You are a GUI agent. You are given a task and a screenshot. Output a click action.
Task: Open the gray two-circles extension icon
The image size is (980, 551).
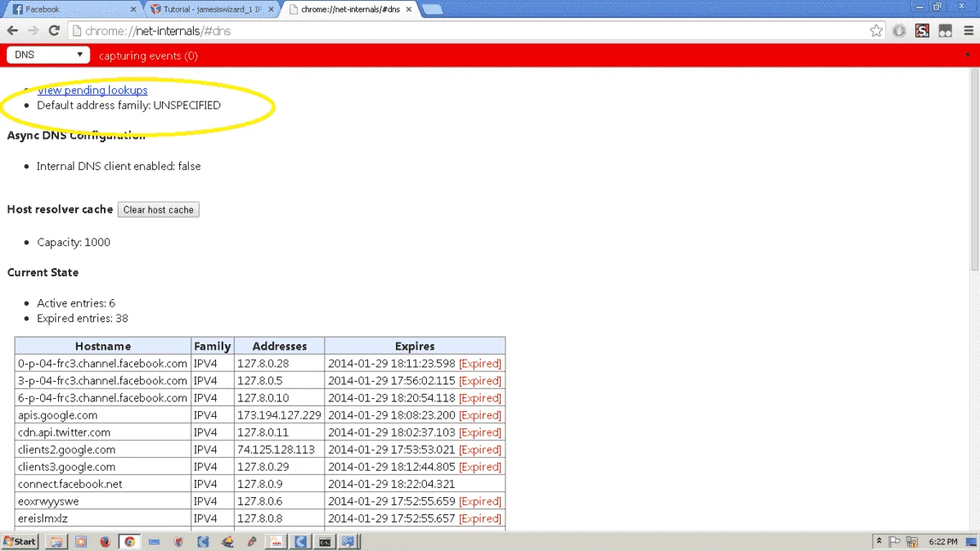click(945, 30)
